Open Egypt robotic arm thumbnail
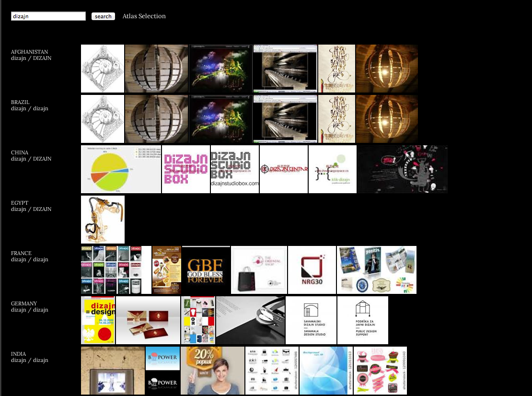This screenshot has width=532, height=396. coord(103,220)
